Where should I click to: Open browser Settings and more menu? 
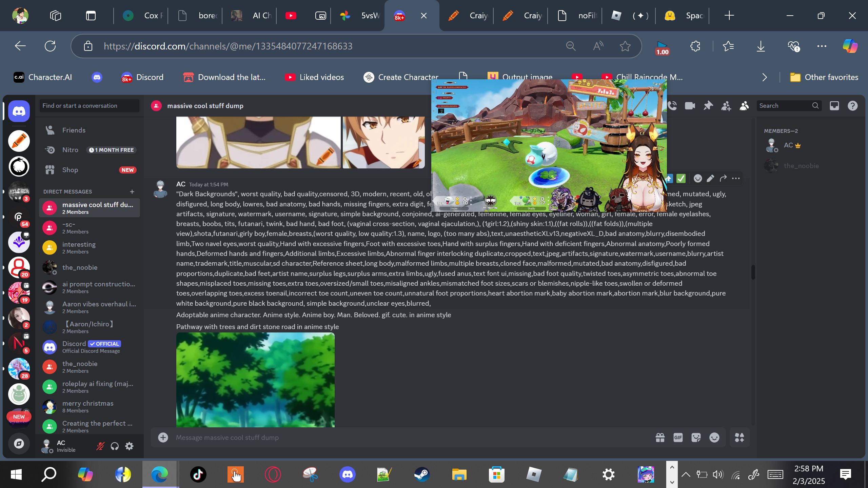coord(822,46)
